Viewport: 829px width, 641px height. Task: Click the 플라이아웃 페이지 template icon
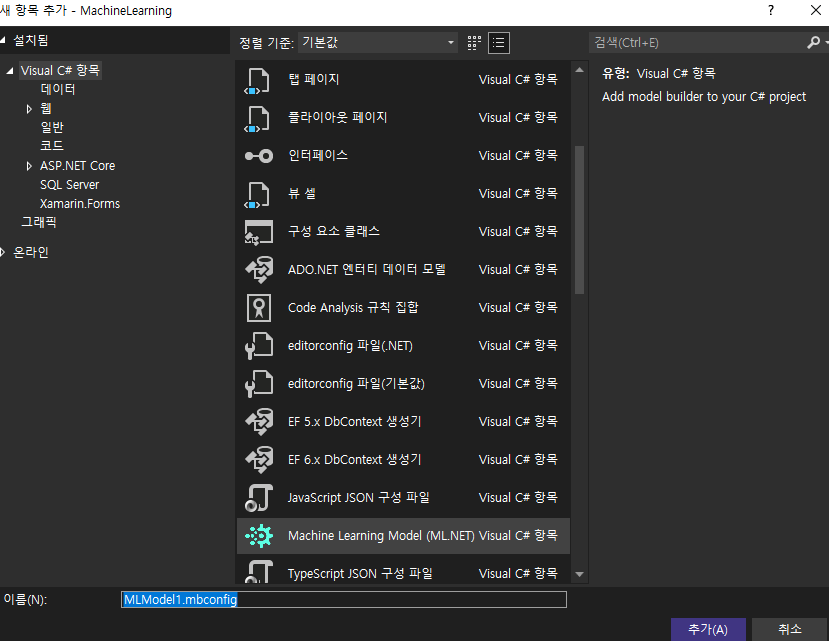point(258,119)
